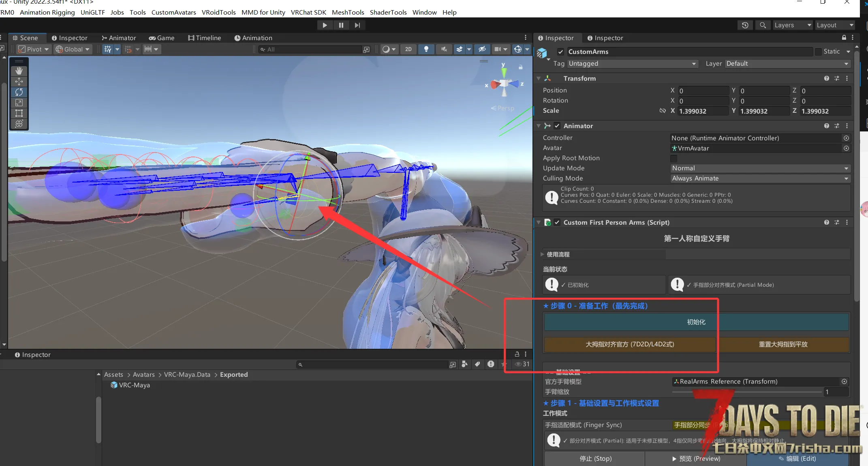The image size is (868, 466).
Task: Click the 停止 (Stop) button
Action: [x=595, y=458]
